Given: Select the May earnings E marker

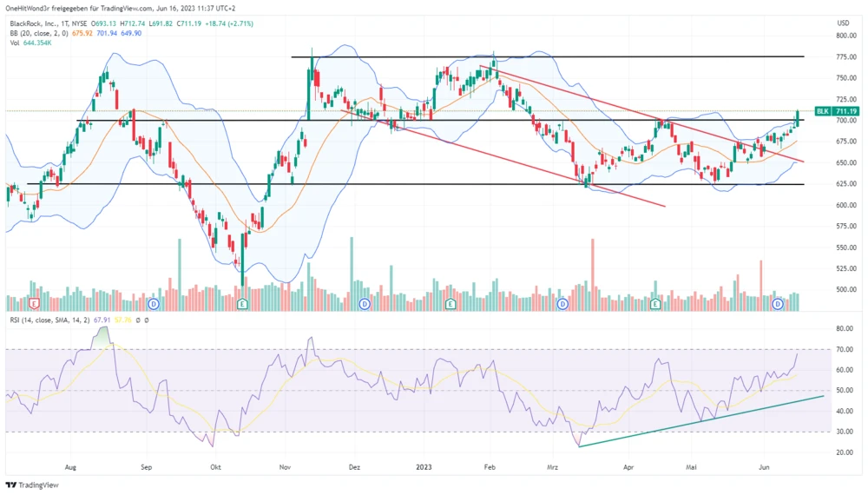Looking at the screenshot, I should click(x=654, y=304).
